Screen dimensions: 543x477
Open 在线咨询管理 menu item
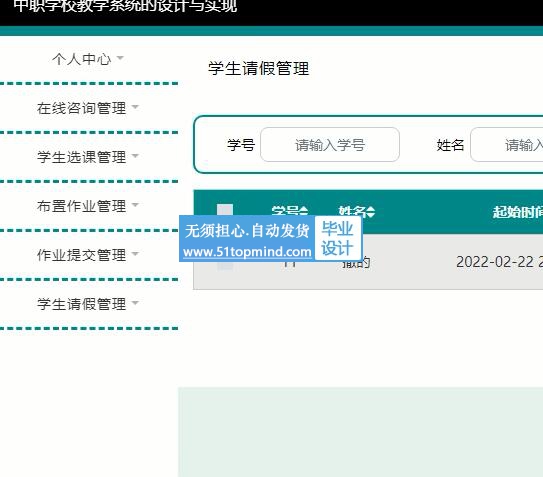pos(82,108)
